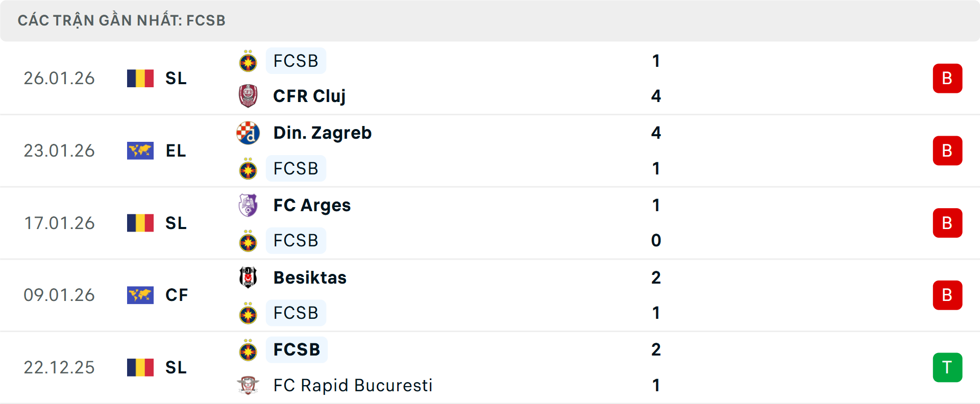Click the FCSB club crest next to CFR Cluj match

tap(248, 61)
